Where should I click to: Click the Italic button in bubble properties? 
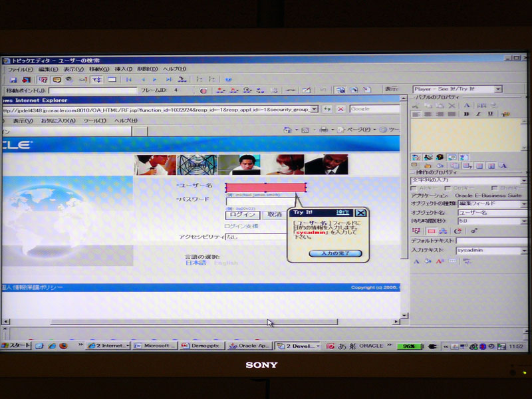pos(478,114)
